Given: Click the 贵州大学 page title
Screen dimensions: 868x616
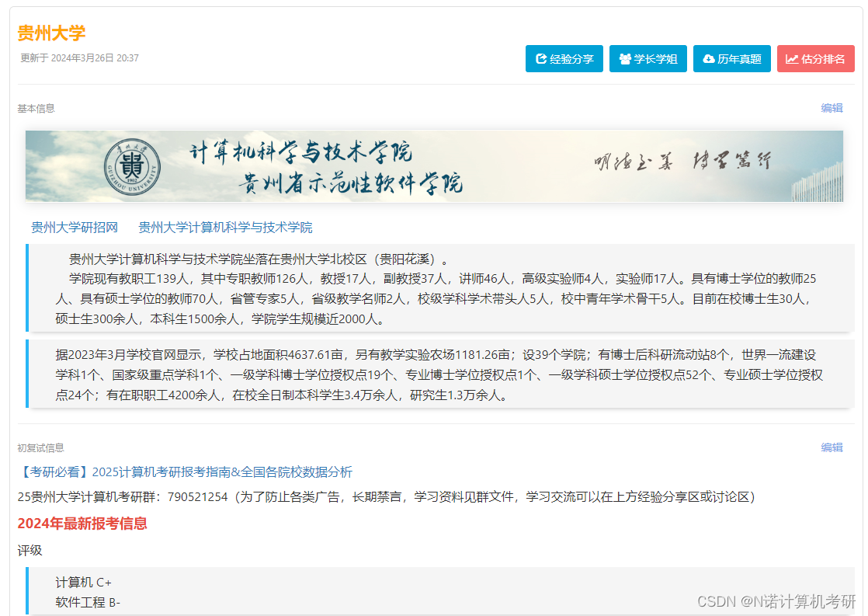Looking at the screenshot, I should point(51,33).
